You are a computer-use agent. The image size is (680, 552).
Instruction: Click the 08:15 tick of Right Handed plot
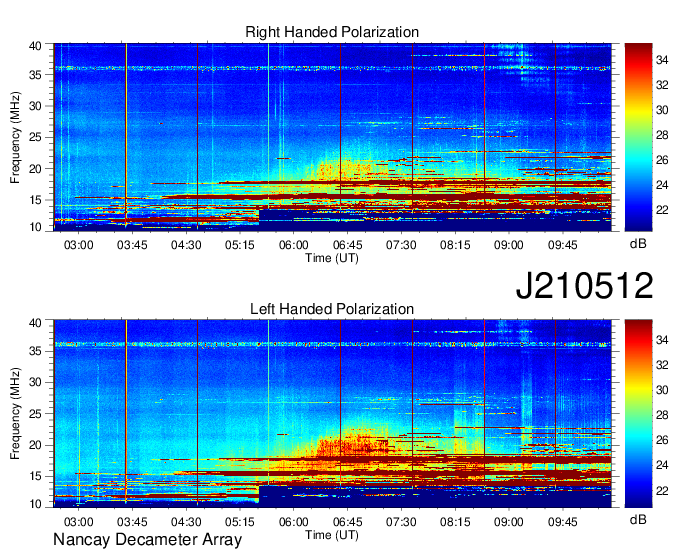click(x=455, y=245)
